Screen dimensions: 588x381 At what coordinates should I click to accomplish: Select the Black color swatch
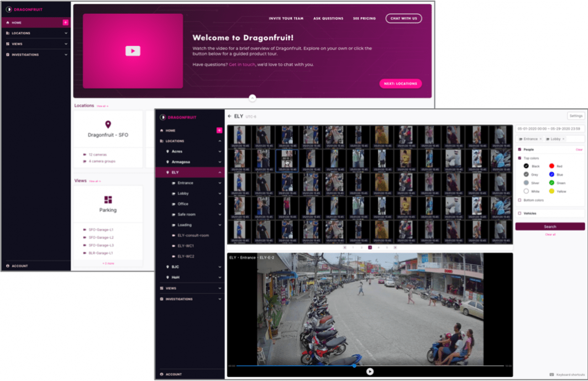[526, 166]
